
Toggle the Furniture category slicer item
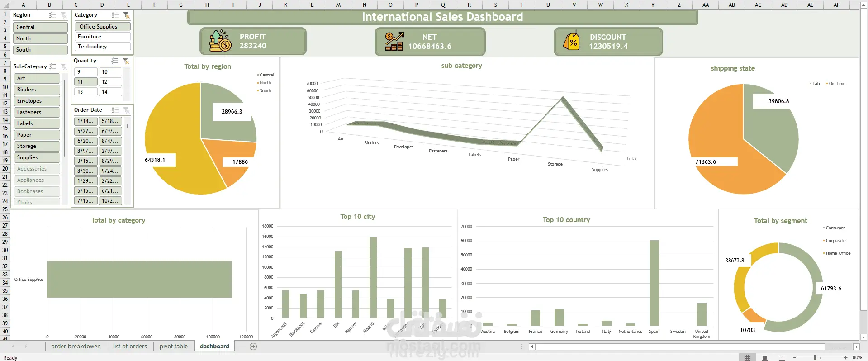[x=103, y=37]
